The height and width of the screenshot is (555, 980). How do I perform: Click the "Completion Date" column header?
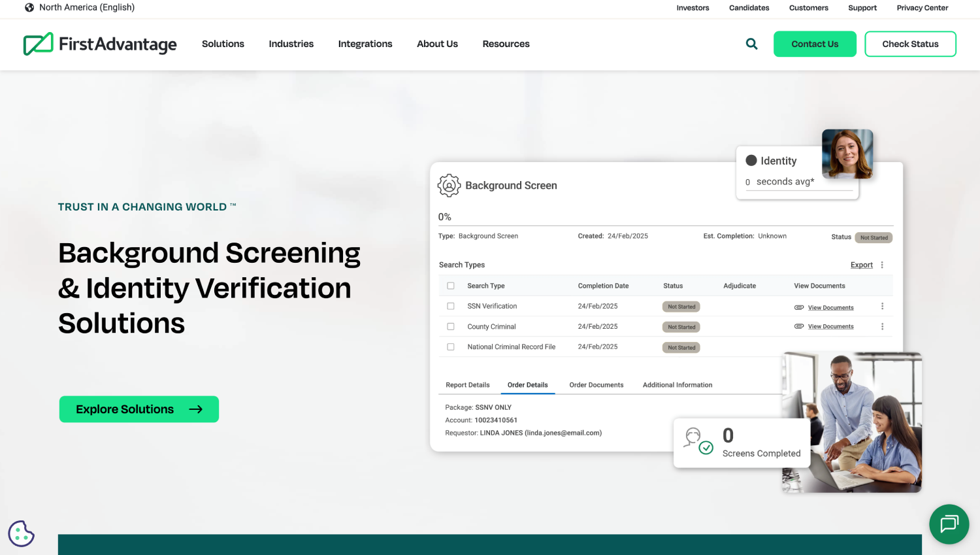pyautogui.click(x=604, y=286)
